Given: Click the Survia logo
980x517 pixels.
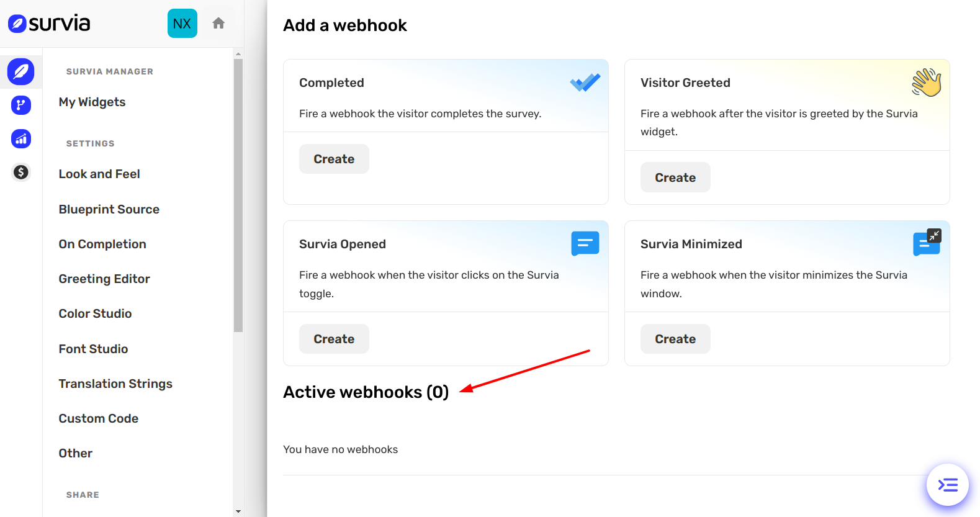Looking at the screenshot, I should [49, 24].
